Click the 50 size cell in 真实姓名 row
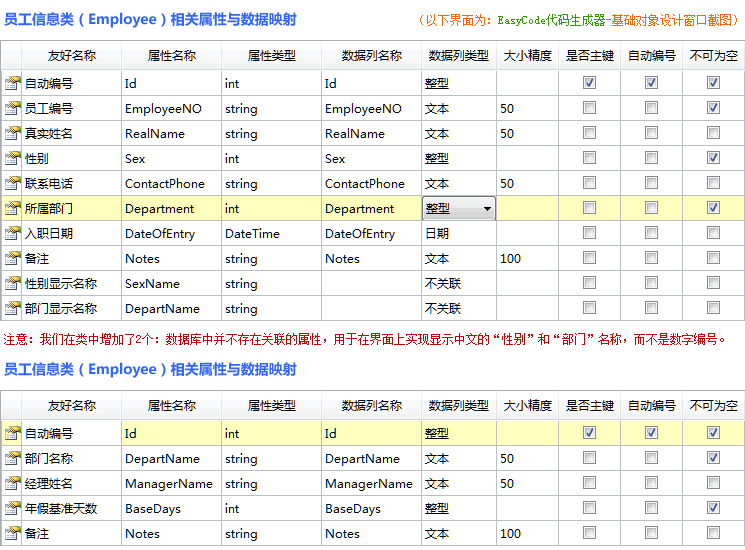745x550 pixels. (527, 133)
